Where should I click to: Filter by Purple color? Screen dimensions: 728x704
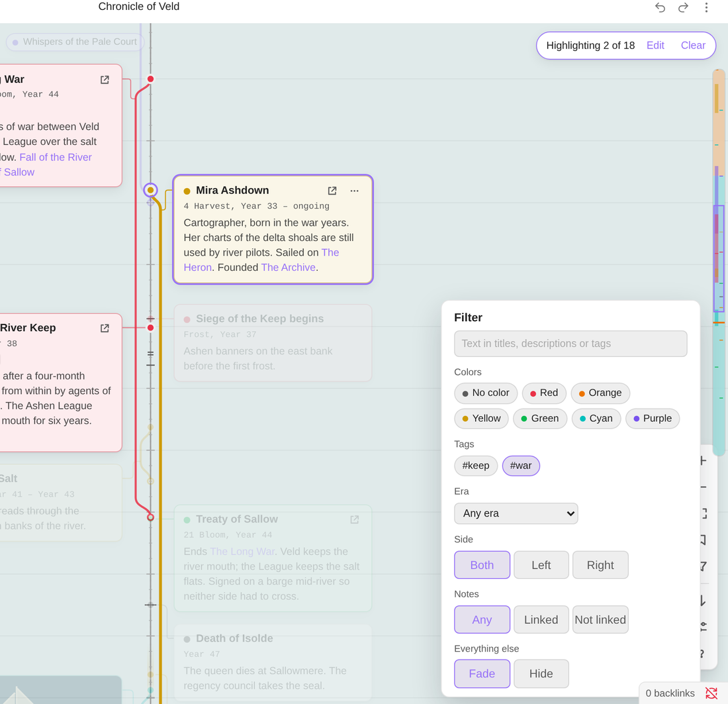[653, 419]
